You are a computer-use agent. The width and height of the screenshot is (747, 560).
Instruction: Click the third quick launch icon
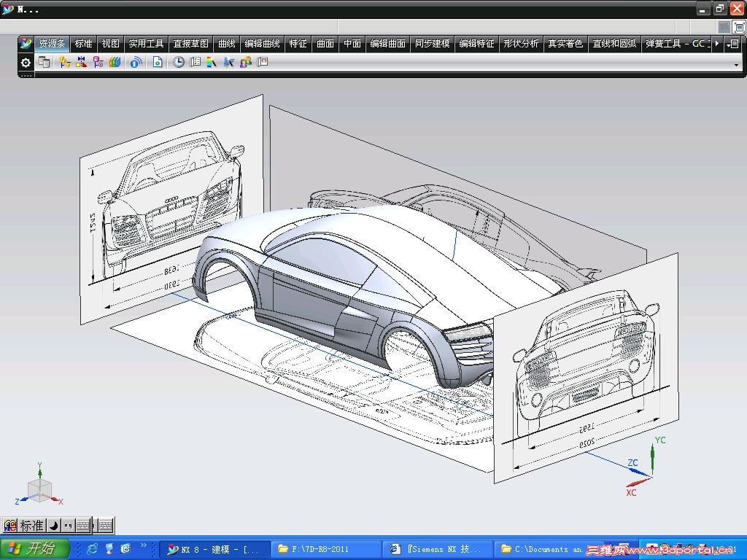[x=125, y=549]
